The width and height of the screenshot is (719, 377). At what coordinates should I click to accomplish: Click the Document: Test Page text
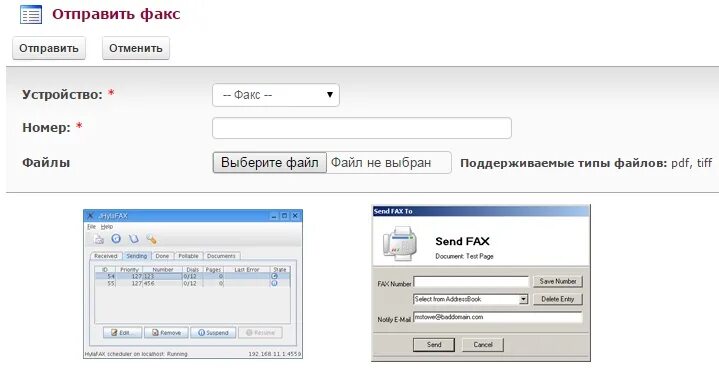coord(464,256)
